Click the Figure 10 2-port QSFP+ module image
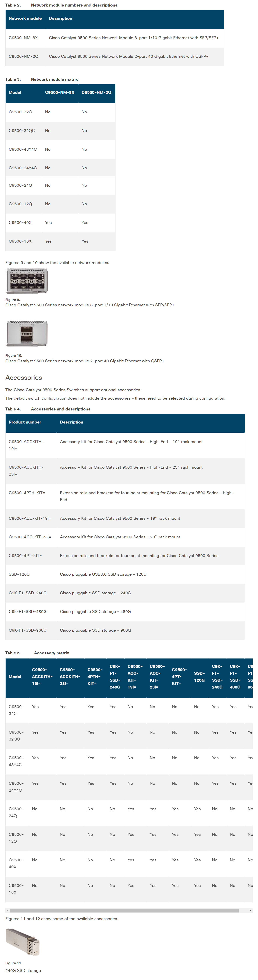The image size is (258, 980). (x=27, y=334)
